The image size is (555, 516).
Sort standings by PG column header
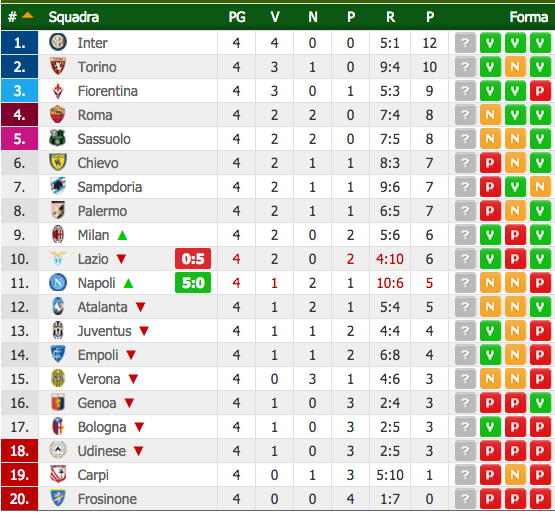(237, 17)
